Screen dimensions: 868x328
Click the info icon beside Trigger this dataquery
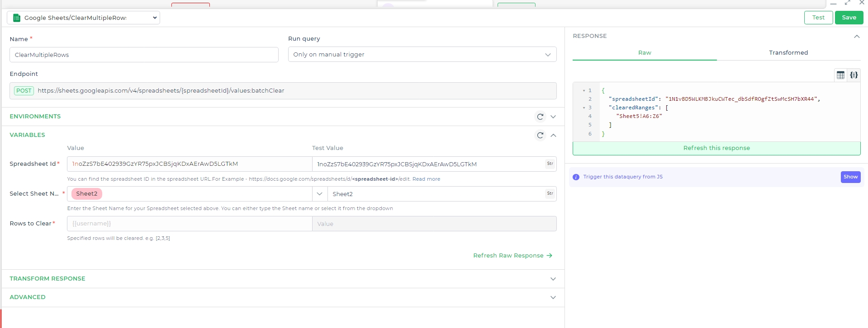[576, 177]
